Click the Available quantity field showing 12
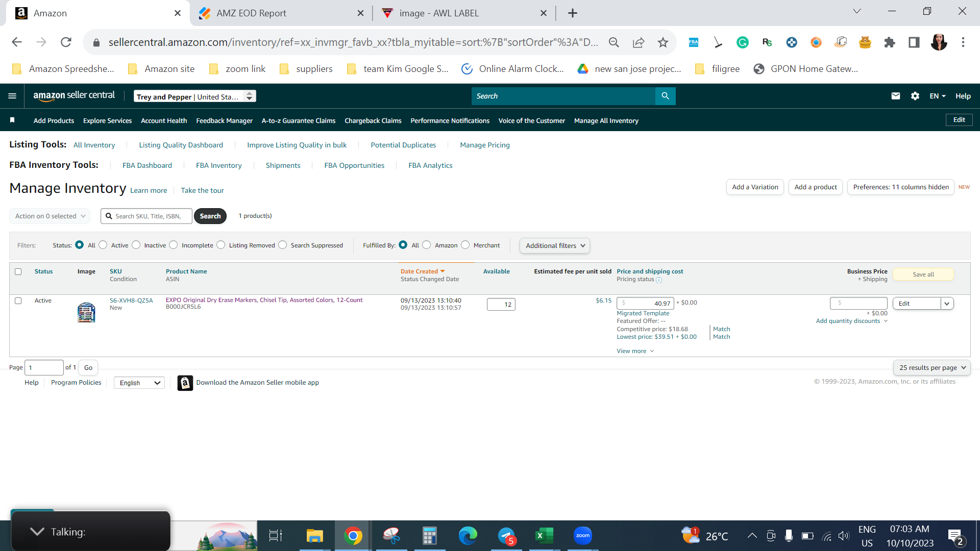Screen dimensions: 980x551 pyautogui.click(x=501, y=305)
